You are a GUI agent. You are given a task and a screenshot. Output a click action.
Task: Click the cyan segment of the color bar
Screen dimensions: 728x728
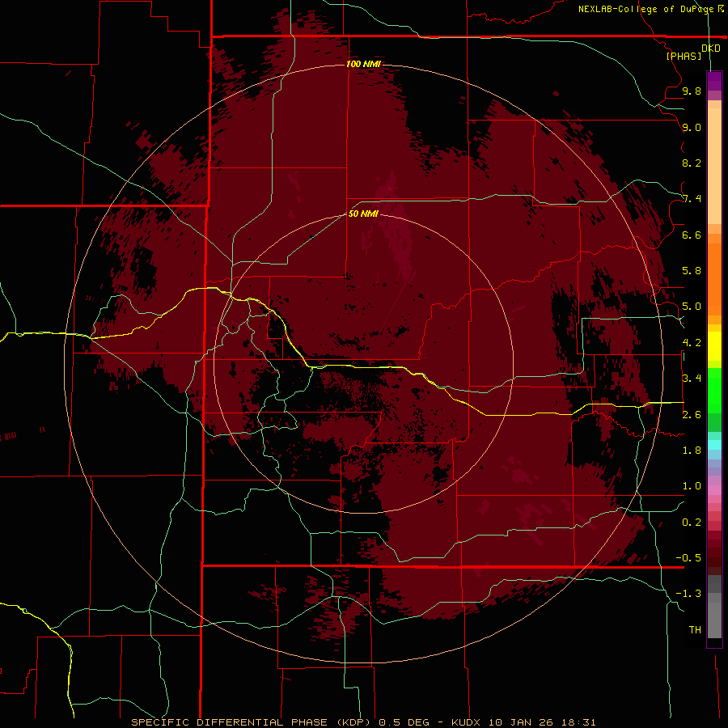pyautogui.click(x=714, y=445)
